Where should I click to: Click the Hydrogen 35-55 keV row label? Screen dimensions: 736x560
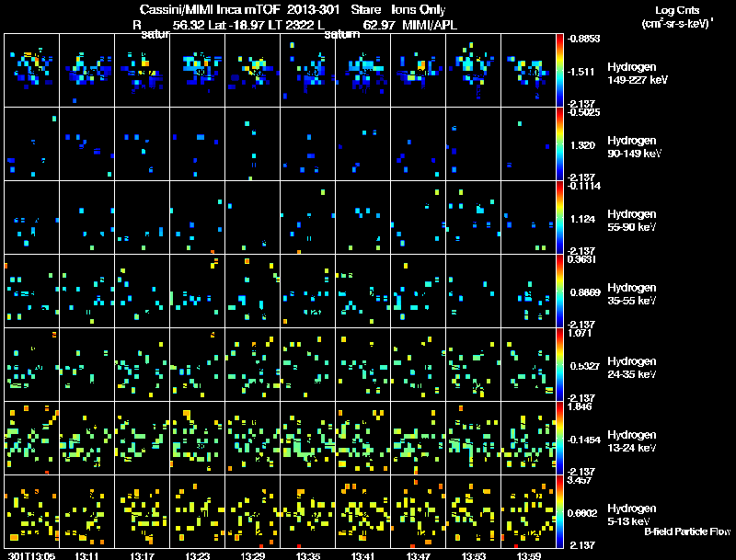pos(636,293)
